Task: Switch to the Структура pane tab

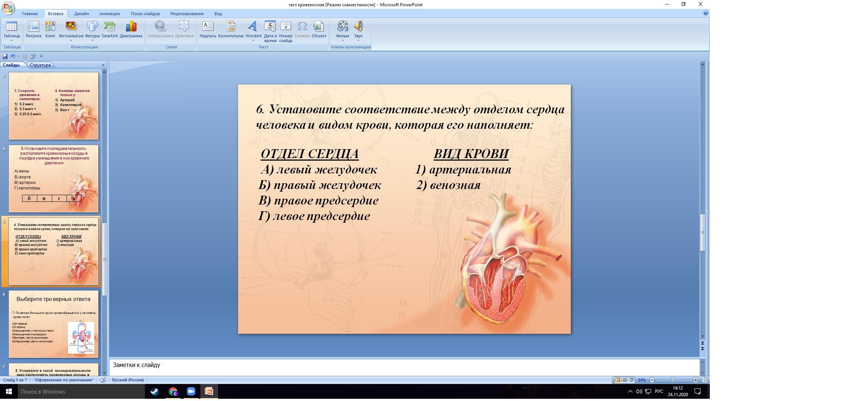Action: pos(40,65)
